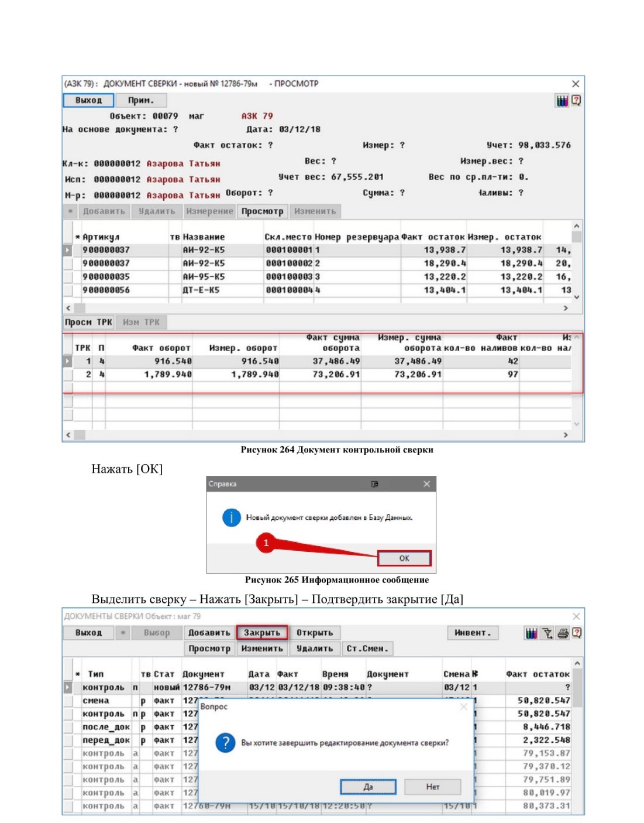Click up arrow of documents list scrollbar
The height and width of the screenshot is (823, 644).
click(577, 664)
